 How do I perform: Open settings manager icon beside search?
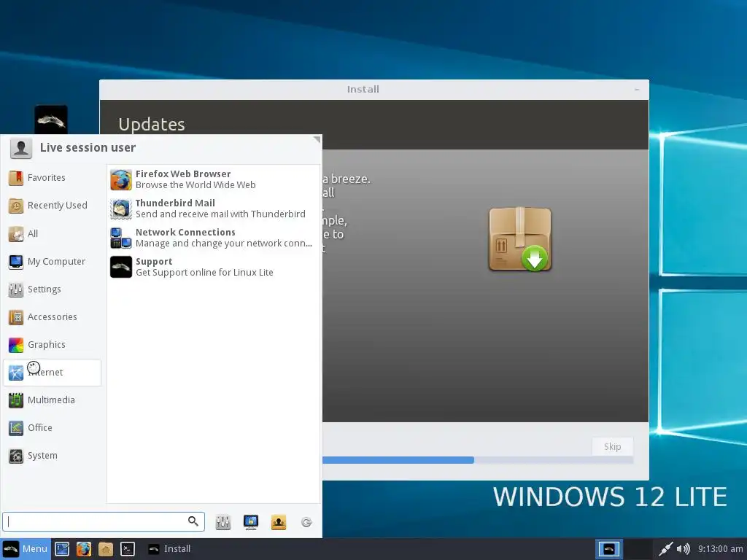[x=223, y=522]
